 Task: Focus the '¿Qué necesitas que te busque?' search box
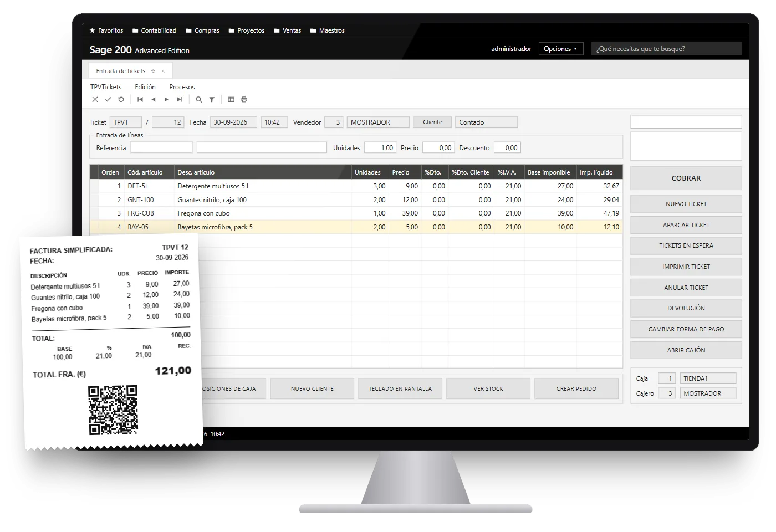(666, 49)
